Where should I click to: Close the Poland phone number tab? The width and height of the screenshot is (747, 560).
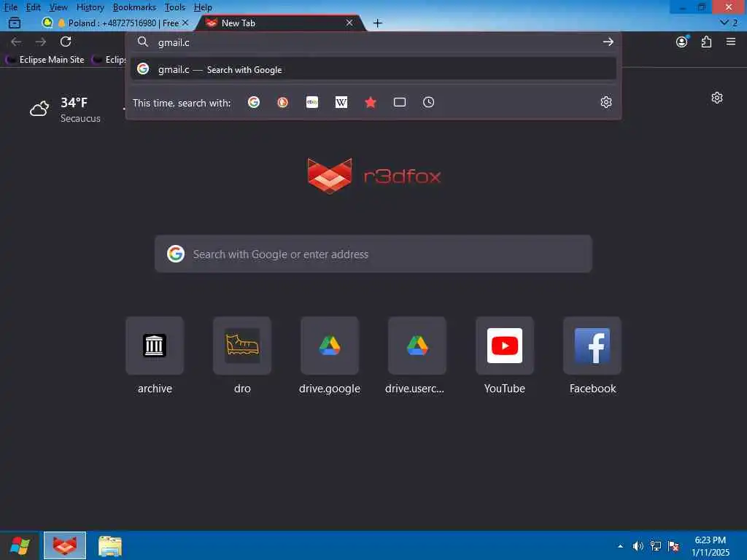click(185, 23)
